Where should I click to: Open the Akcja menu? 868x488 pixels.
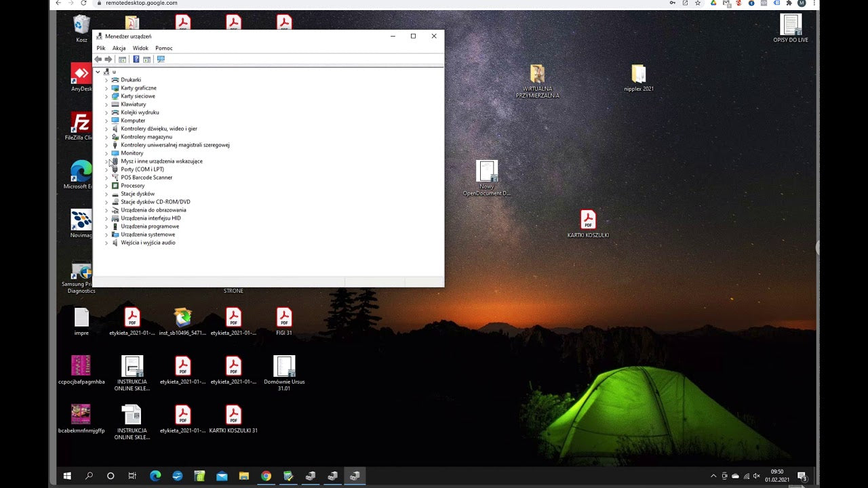point(119,48)
